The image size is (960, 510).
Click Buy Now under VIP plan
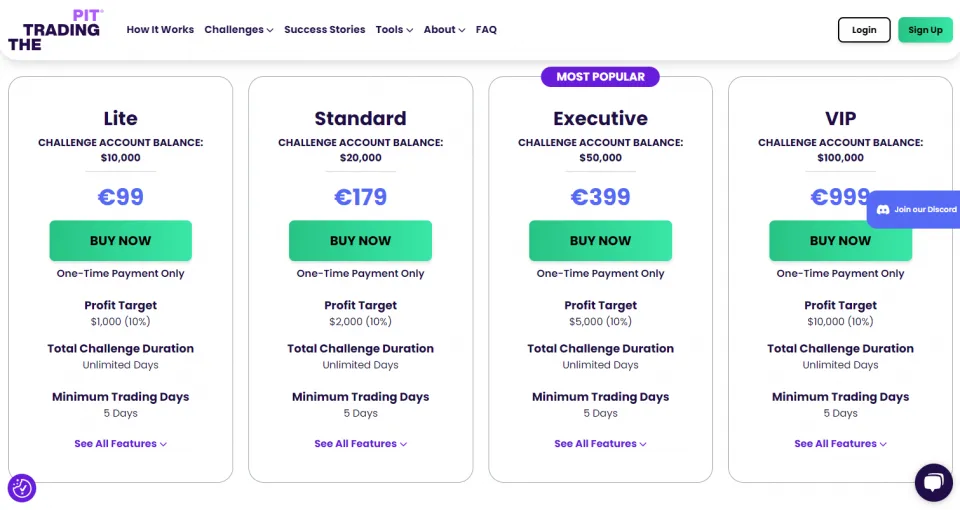(x=840, y=241)
